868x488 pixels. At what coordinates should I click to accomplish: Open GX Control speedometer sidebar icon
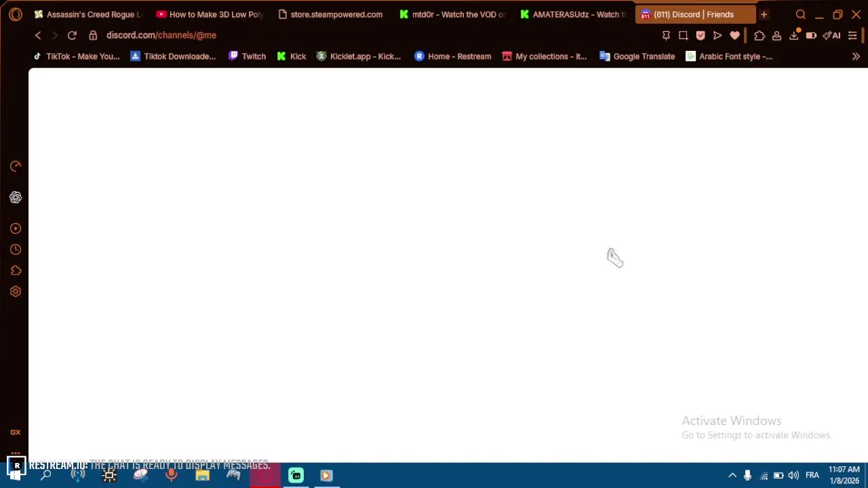[x=16, y=166]
